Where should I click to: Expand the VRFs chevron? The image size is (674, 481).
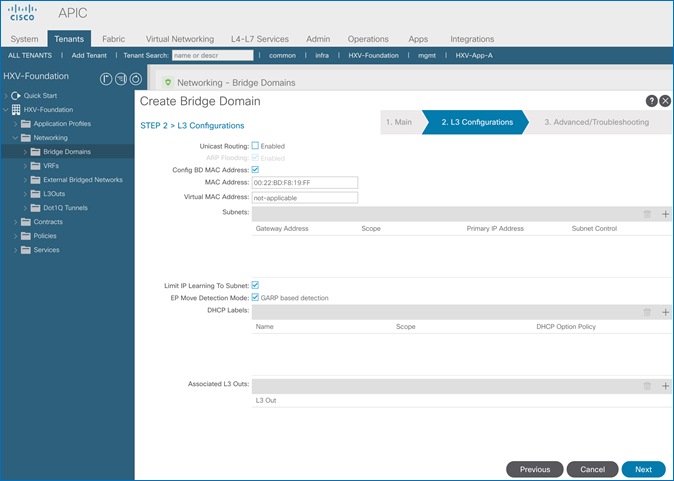(x=25, y=166)
